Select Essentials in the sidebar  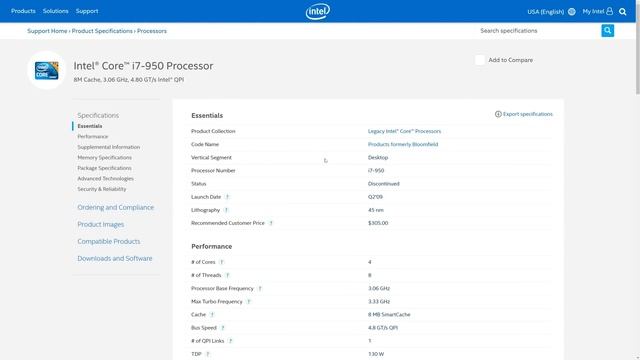[x=90, y=126]
